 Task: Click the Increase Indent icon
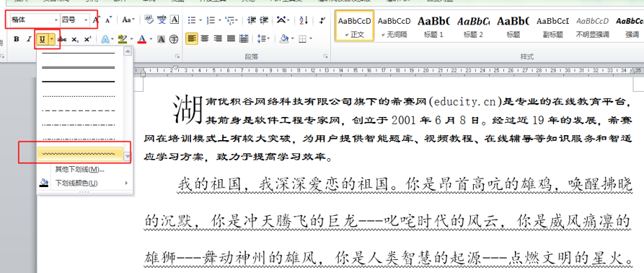(x=264, y=19)
